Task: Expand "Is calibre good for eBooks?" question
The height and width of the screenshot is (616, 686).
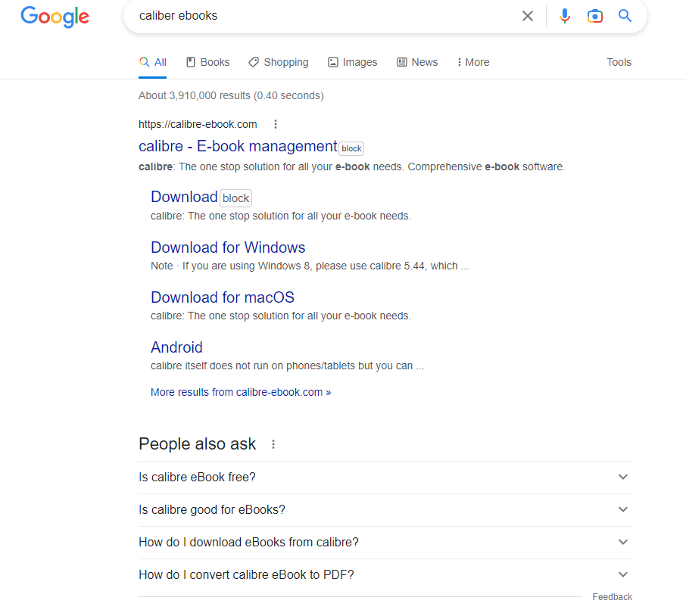Action: coord(623,509)
